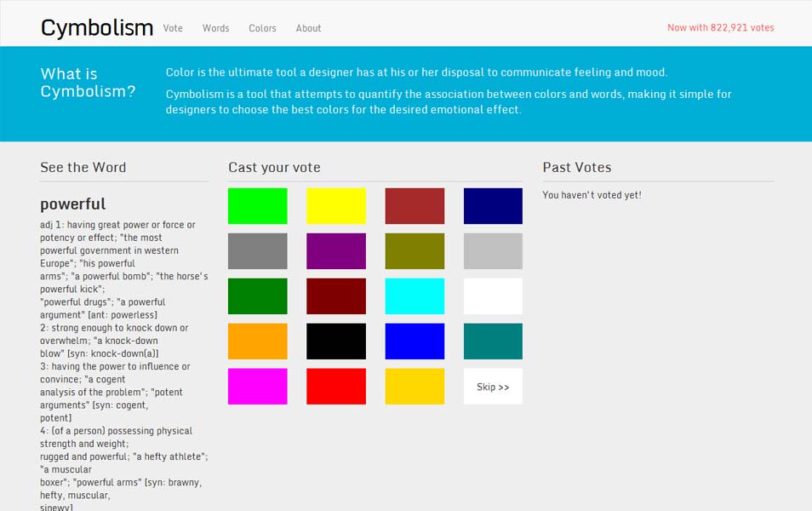Choose the pure blue swatch
The height and width of the screenshot is (511, 812).
coord(415,342)
